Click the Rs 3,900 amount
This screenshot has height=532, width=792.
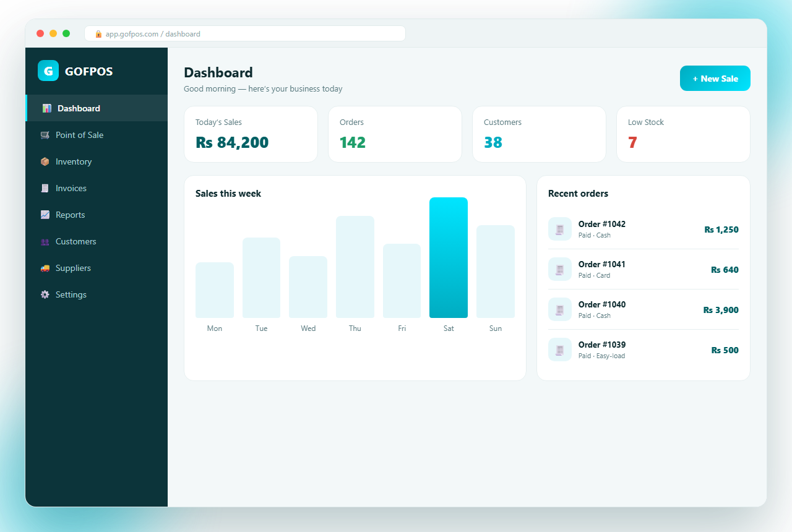pyautogui.click(x=721, y=310)
